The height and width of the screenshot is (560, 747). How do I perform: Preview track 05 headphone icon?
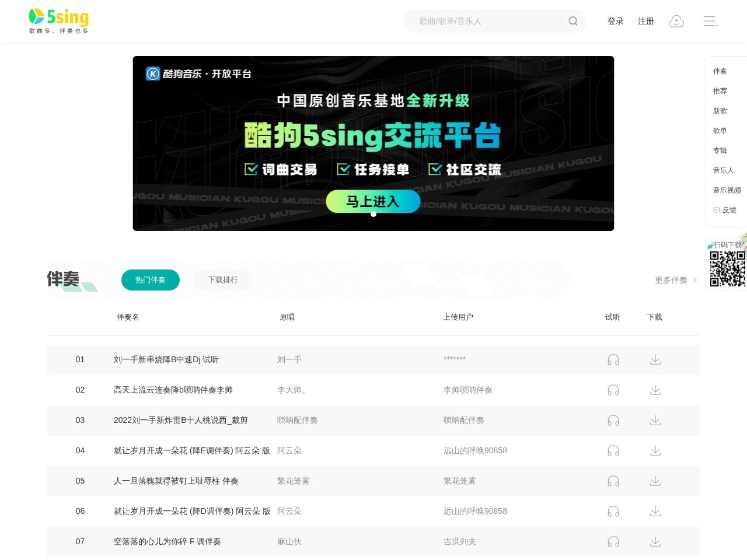tap(613, 481)
